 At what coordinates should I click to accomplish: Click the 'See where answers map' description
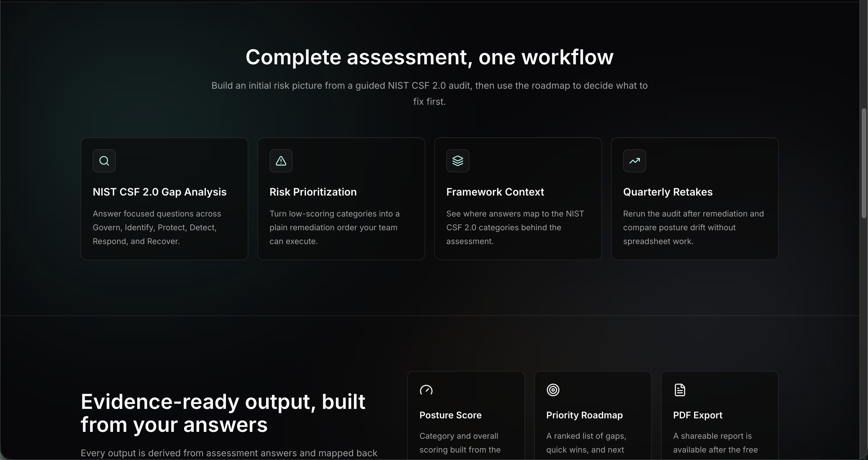point(515,227)
